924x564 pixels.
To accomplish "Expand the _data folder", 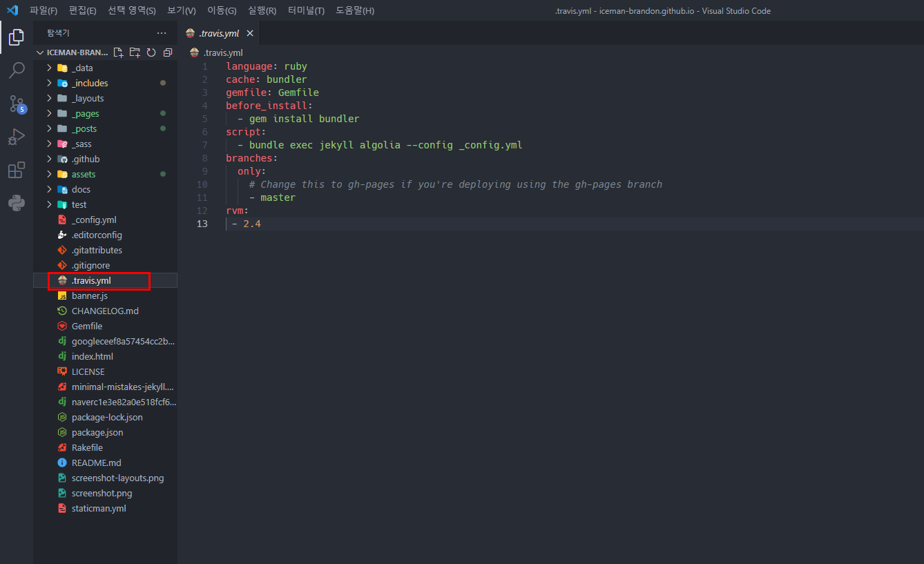I will [49, 68].
